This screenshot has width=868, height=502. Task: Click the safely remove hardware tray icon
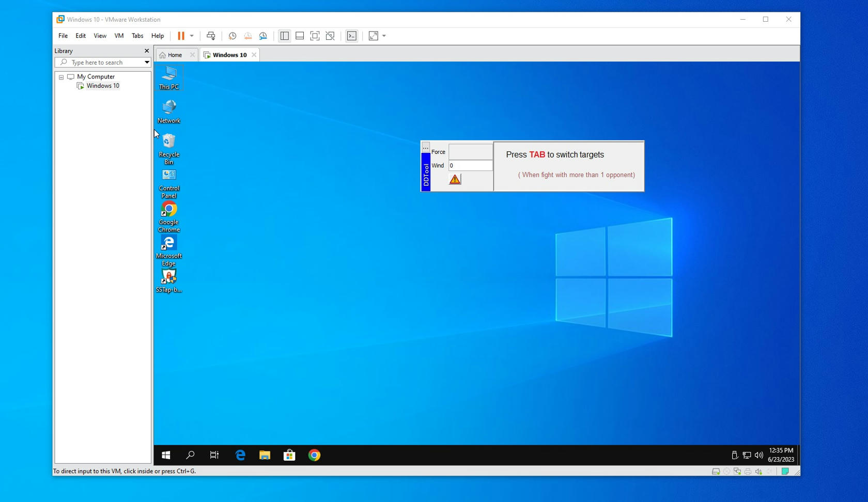click(735, 455)
